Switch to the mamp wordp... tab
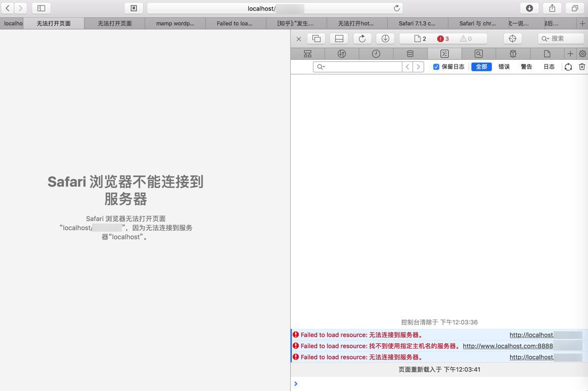This screenshot has height=391, width=588. 175,23
